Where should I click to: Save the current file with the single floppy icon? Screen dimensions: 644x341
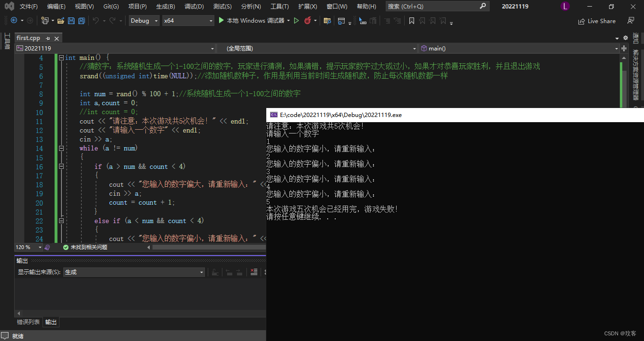point(71,21)
